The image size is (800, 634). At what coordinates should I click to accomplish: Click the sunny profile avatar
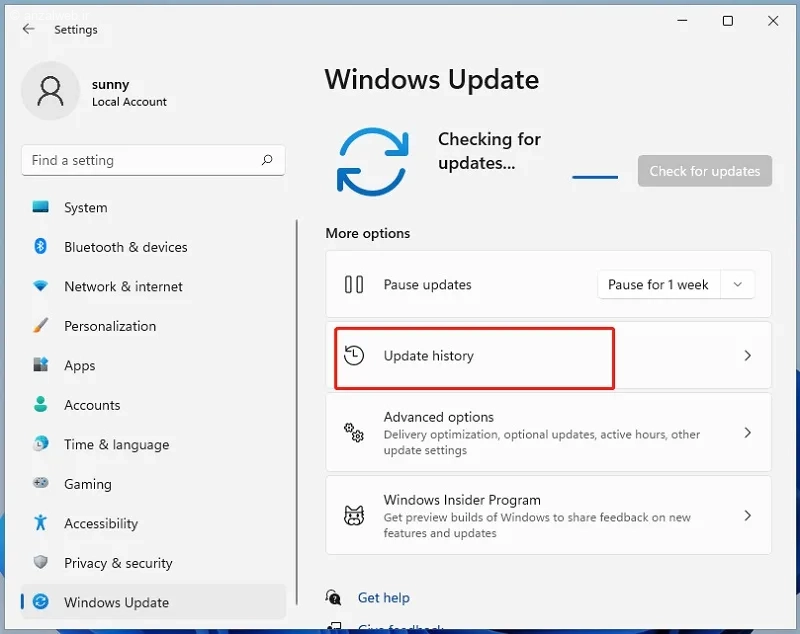coord(50,91)
